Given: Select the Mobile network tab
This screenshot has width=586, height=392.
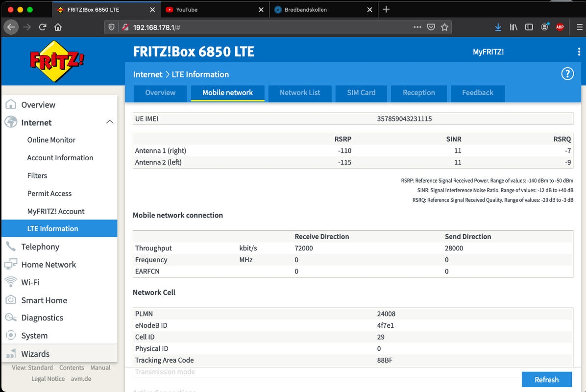Looking at the screenshot, I should click(x=228, y=93).
